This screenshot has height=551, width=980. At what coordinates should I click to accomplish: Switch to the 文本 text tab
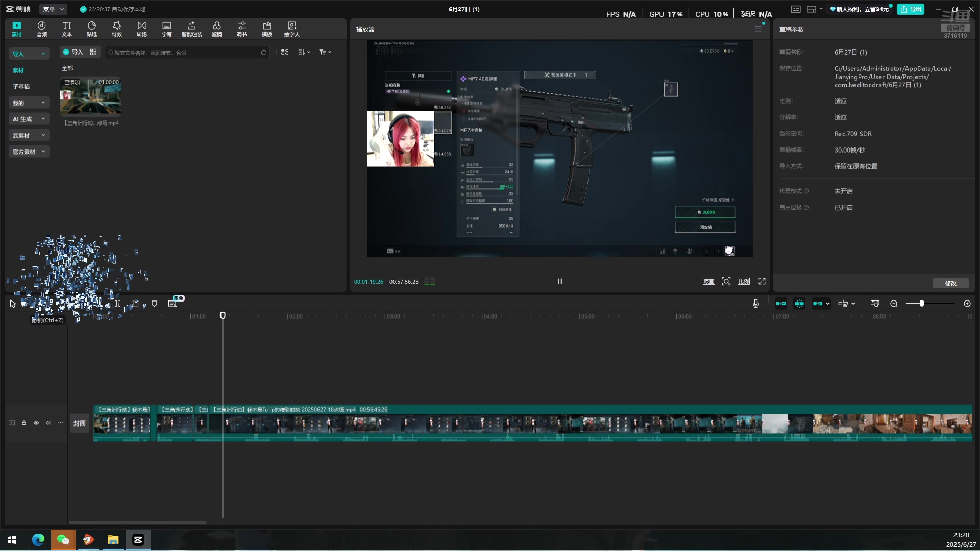coord(67,29)
